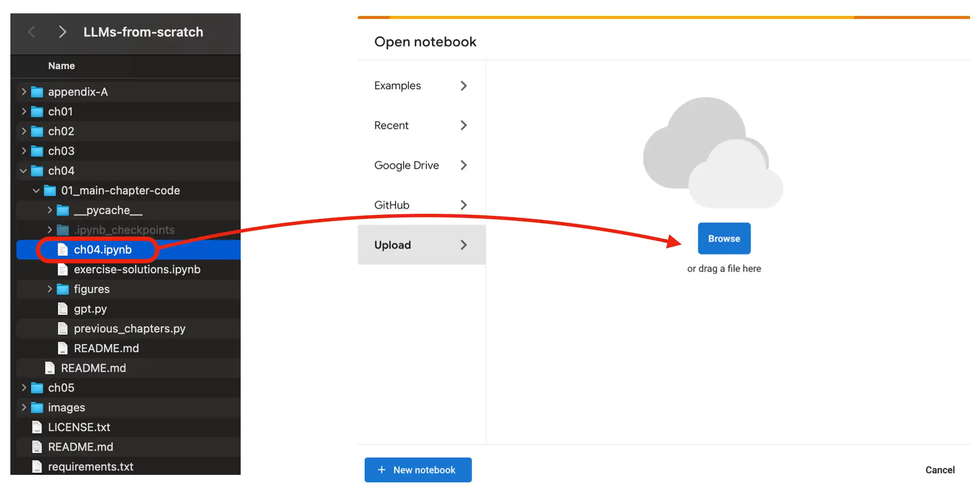Click the exercise-solutions.ipynb file icon

63,269
